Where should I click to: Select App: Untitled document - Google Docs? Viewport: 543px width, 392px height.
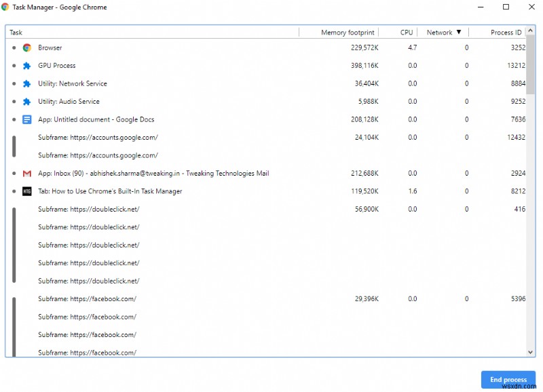coord(265,120)
